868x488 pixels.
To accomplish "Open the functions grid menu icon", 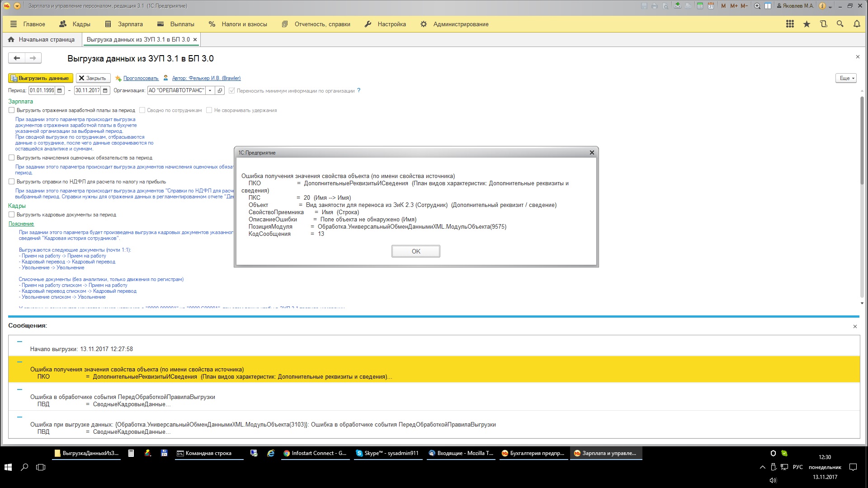I will click(x=790, y=24).
